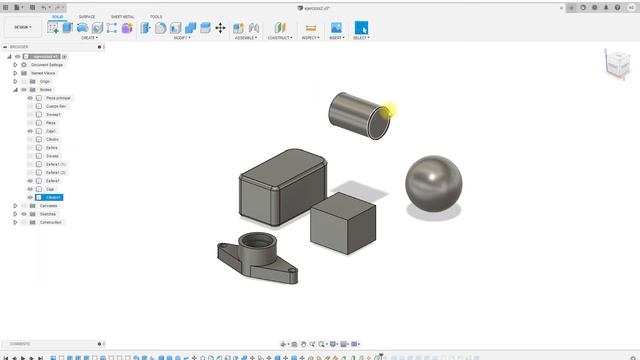
Task: Select the New Component icon
Action: (x=238, y=28)
